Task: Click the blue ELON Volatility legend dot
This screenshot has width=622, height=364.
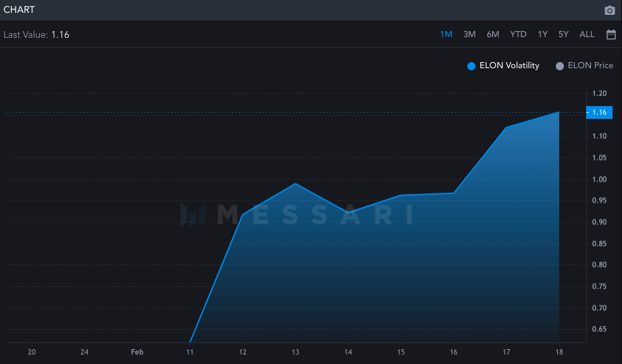Action: [x=471, y=66]
